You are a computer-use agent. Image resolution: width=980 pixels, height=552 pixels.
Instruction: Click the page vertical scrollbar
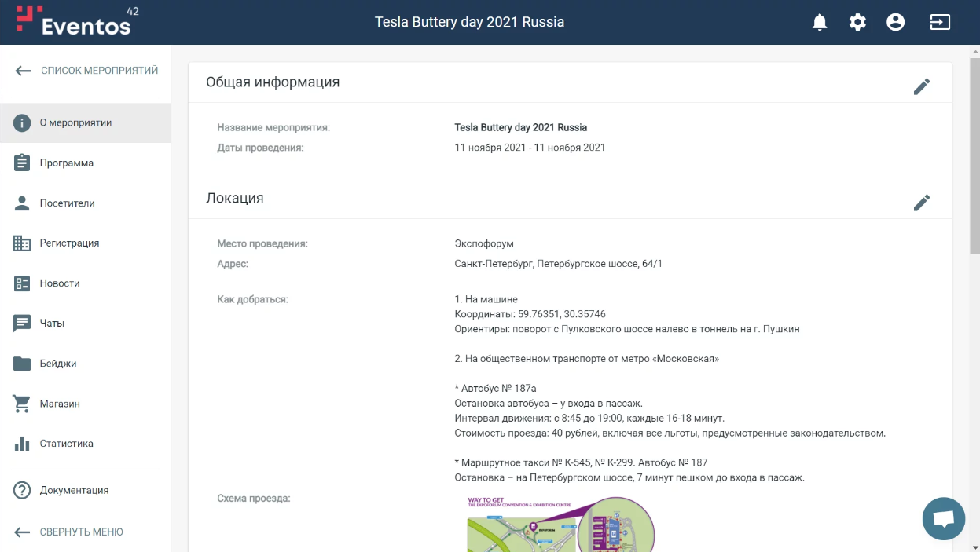[974, 155]
